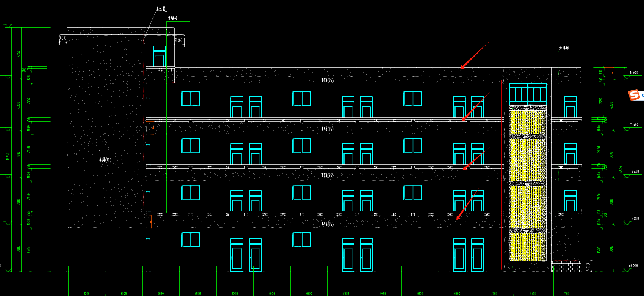Click the Sogou input method icon
The height and width of the screenshot is (296, 644).
click(x=635, y=95)
